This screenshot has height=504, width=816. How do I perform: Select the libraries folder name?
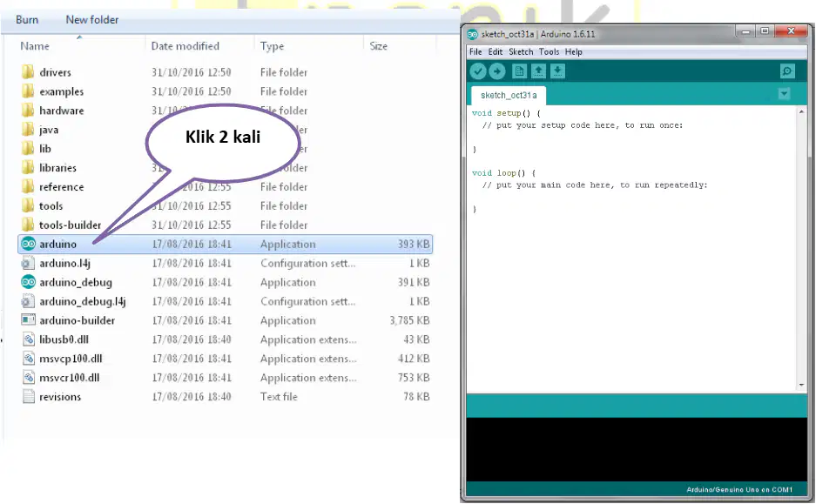[x=57, y=167]
